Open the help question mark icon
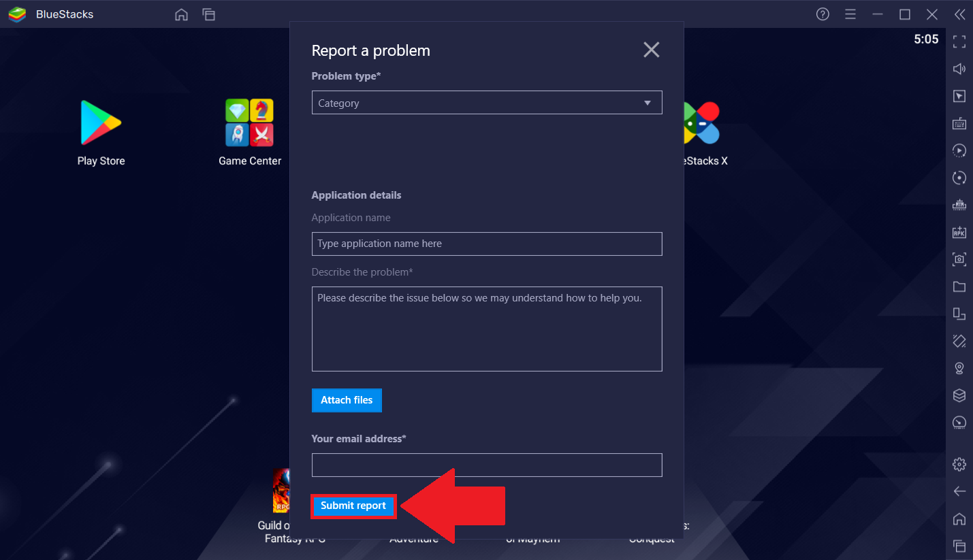 (x=823, y=14)
